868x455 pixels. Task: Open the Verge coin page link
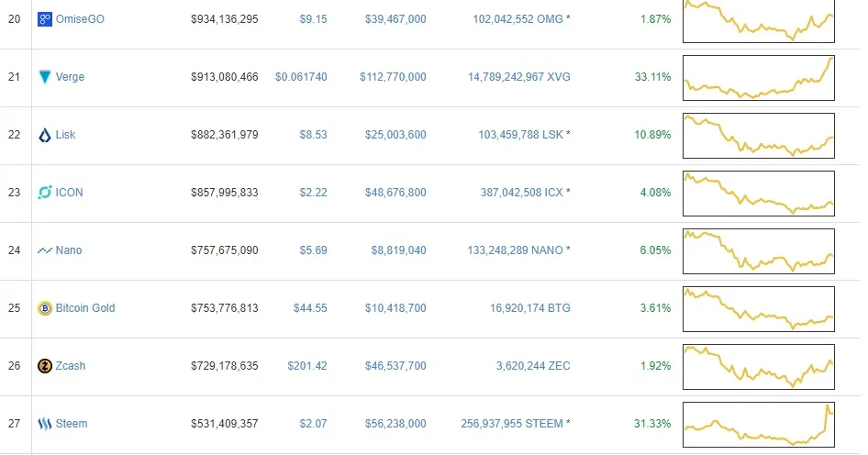70,77
